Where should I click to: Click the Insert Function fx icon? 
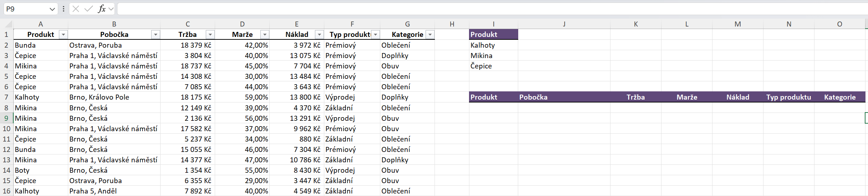(102, 9)
